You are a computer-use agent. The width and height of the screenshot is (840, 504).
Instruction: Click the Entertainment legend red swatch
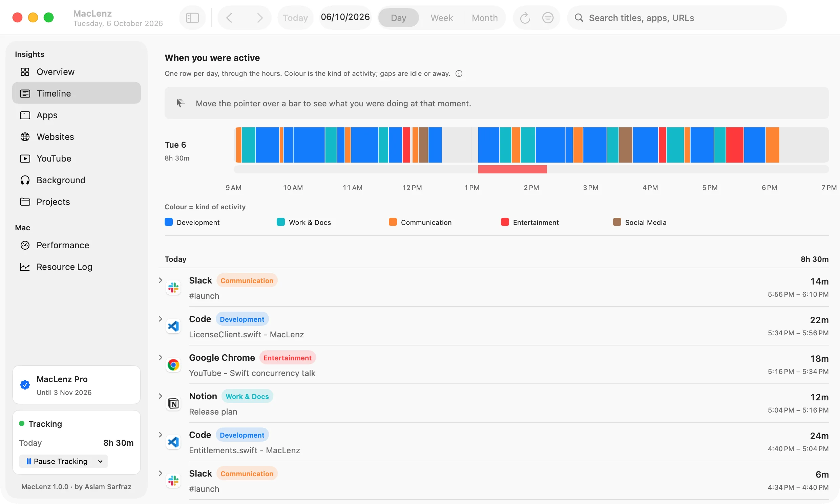[x=505, y=222]
